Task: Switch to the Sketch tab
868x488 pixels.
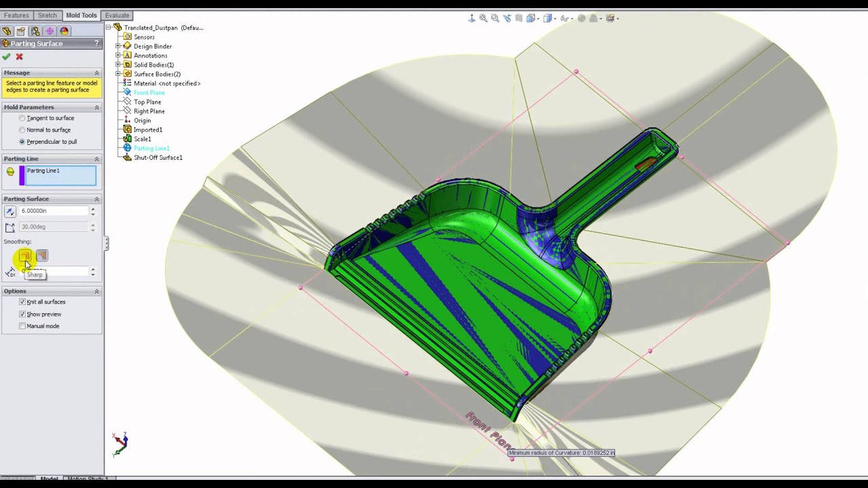Action: pyautogui.click(x=47, y=15)
